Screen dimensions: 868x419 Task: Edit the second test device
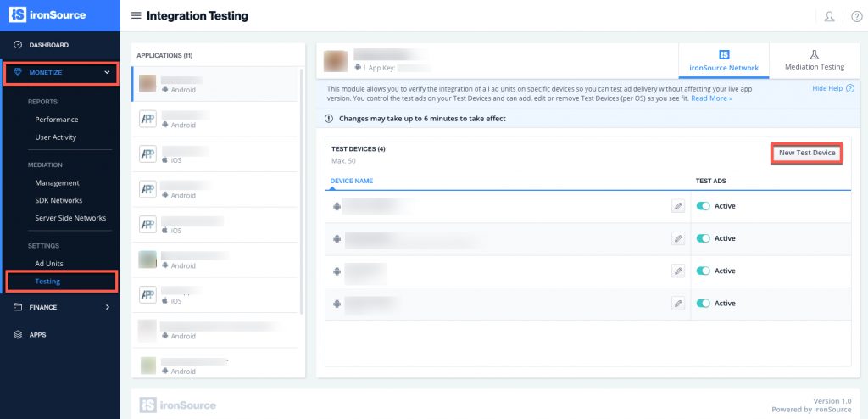pyautogui.click(x=677, y=238)
